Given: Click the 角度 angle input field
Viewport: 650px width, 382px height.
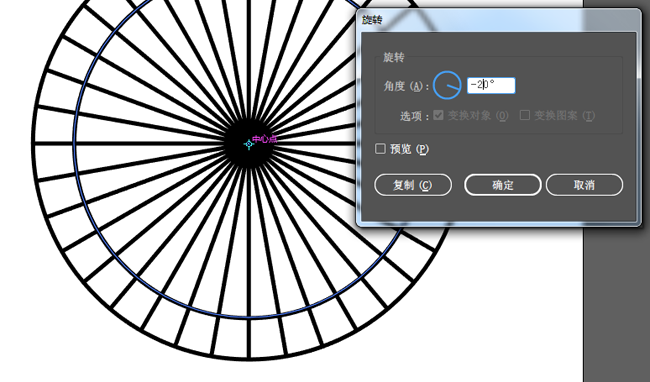Looking at the screenshot, I should coord(491,86).
